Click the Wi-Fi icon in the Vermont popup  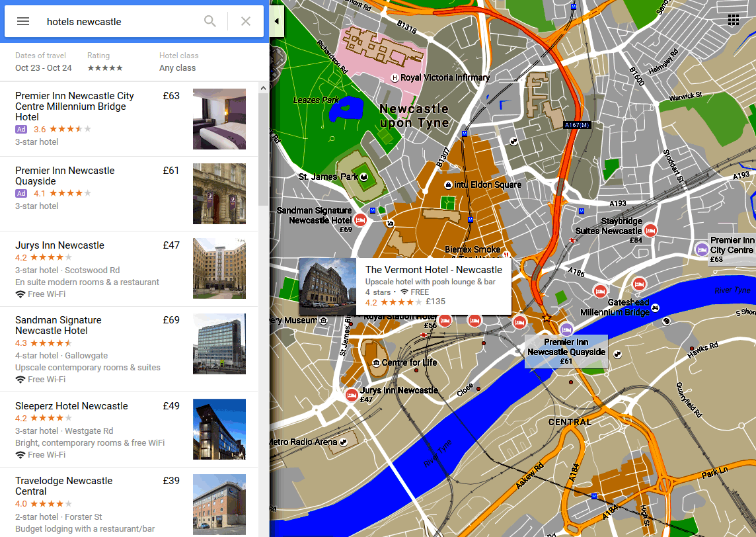click(404, 292)
